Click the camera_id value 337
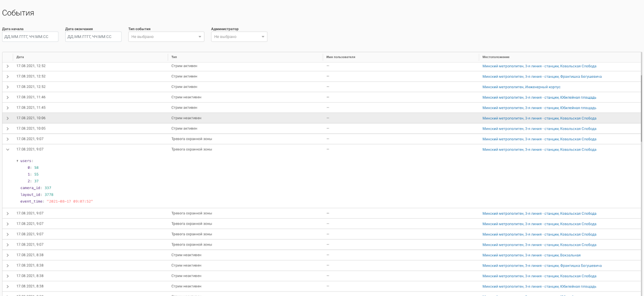 click(x=48, y=188)
